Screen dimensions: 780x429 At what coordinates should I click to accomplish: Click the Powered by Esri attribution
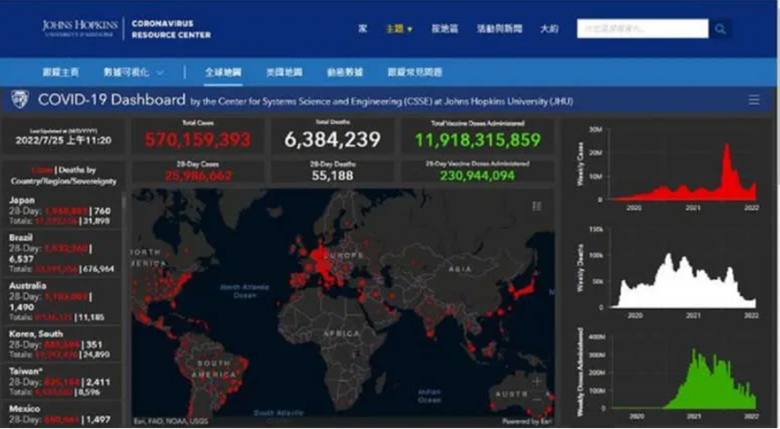click(x=527, y=422)
